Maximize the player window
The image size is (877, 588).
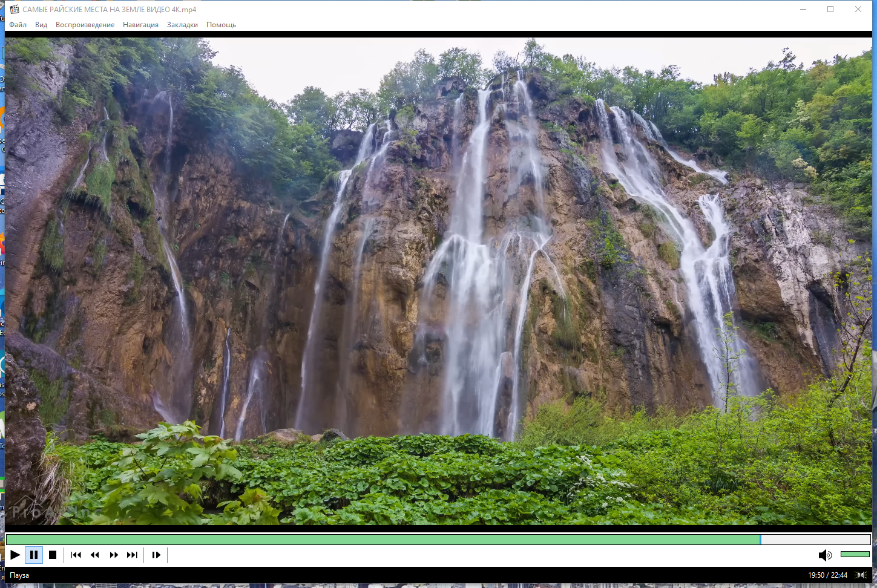pos(830,9)
